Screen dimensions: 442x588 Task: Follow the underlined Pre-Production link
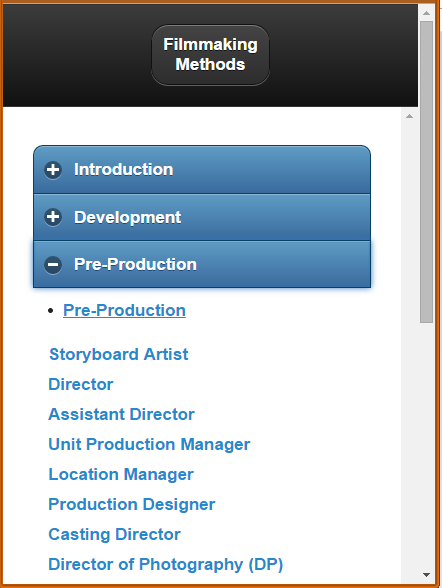pyautogui.click(x=124, y=310)
